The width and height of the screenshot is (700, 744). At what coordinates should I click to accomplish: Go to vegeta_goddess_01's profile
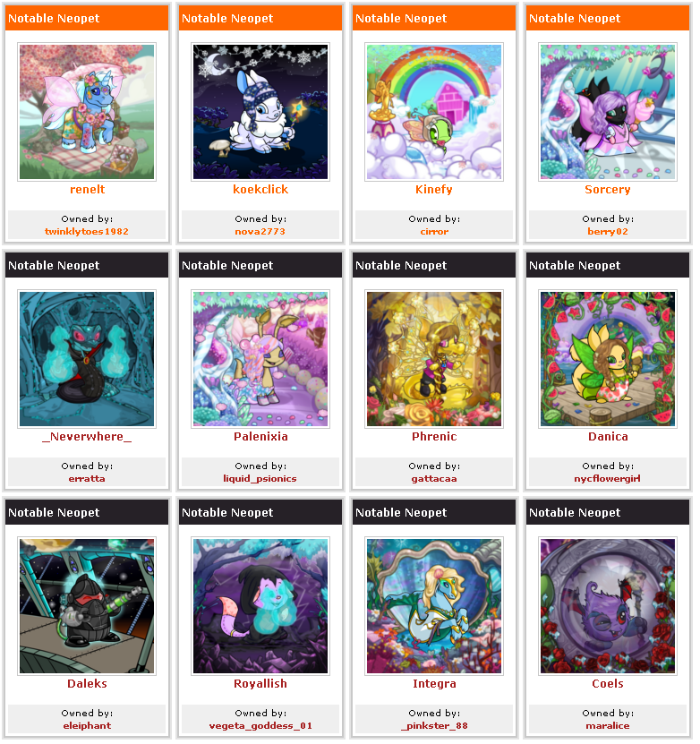261,727
